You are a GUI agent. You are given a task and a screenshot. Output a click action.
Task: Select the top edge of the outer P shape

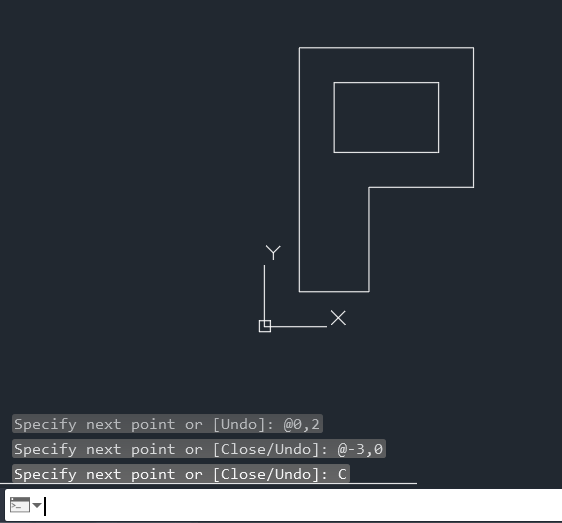coord(386,47)
